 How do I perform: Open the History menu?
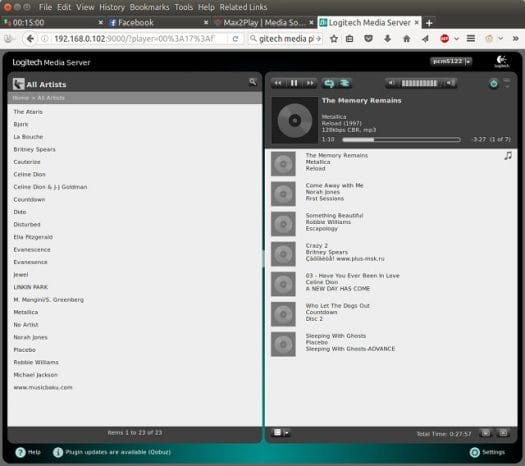(112, 7)
